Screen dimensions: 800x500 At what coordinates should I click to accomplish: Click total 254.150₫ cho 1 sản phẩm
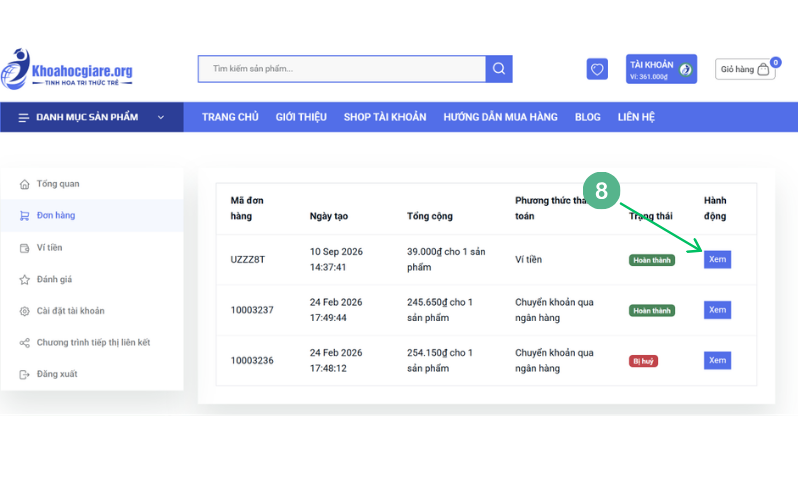[440, 360]
